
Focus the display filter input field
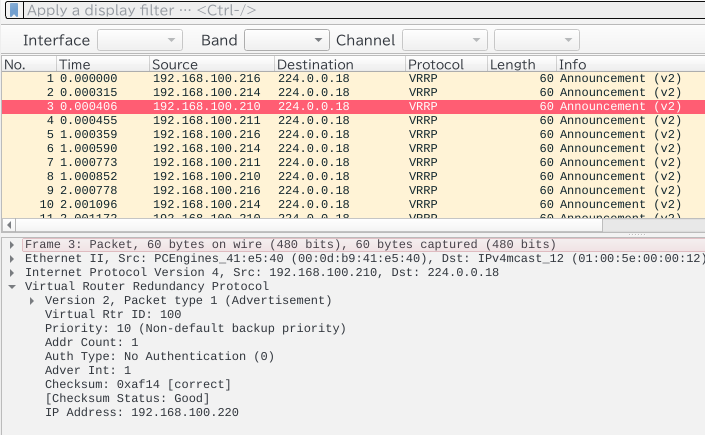[364, 10]
